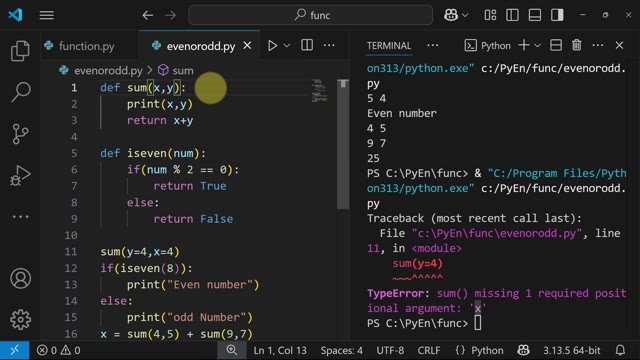Open the Accounts menu
640x360 pixels.
20,278
